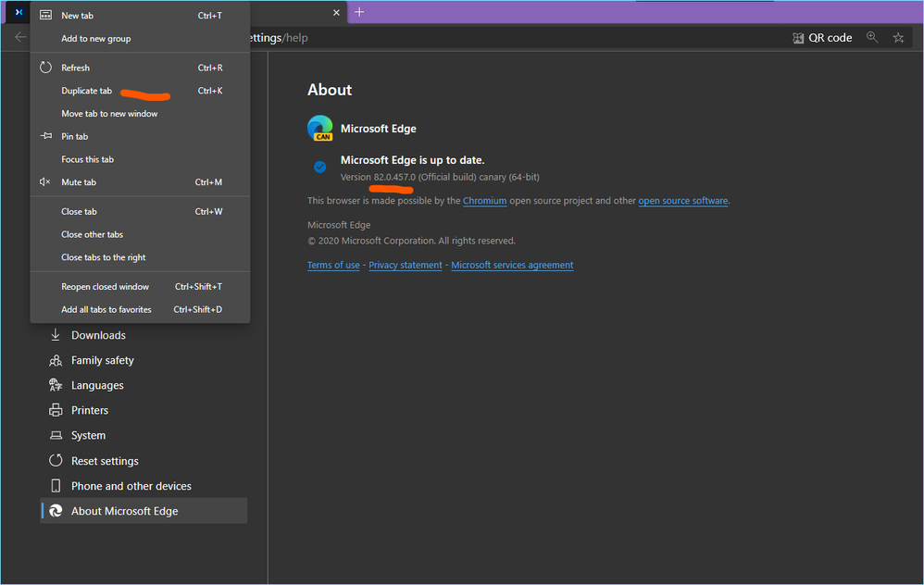This screenshot has height=585, width=924.
Task: Open Downloads settings section
Action: [144, 335]
